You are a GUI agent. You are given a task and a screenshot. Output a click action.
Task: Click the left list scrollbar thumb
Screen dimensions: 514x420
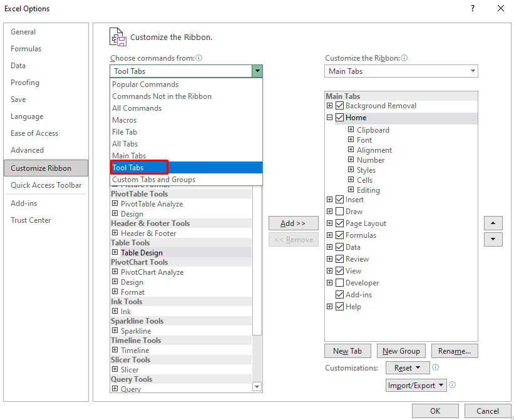pyautogui.click(x=257, y=260)
